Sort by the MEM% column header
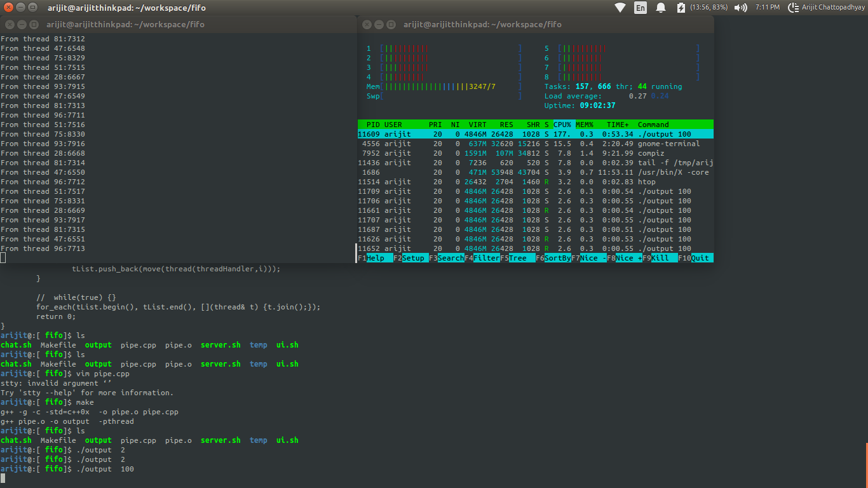Screen dimensions: 868x488 (x=584, y=125)
